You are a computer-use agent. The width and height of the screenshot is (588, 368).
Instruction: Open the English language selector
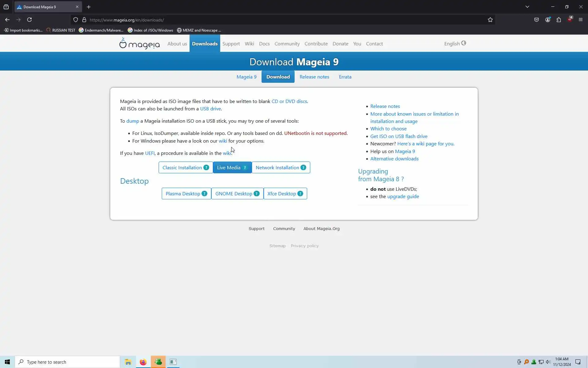point(455,44)
